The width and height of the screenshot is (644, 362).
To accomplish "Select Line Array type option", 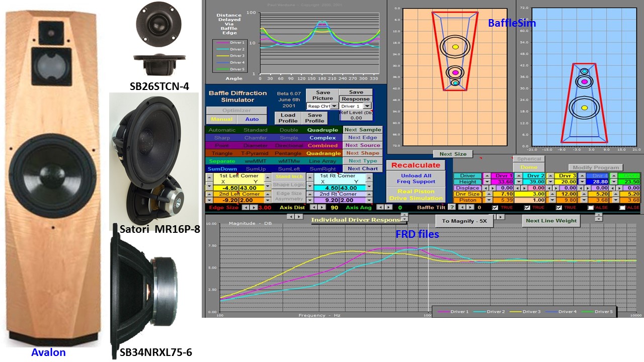I will tap(323, 161).
